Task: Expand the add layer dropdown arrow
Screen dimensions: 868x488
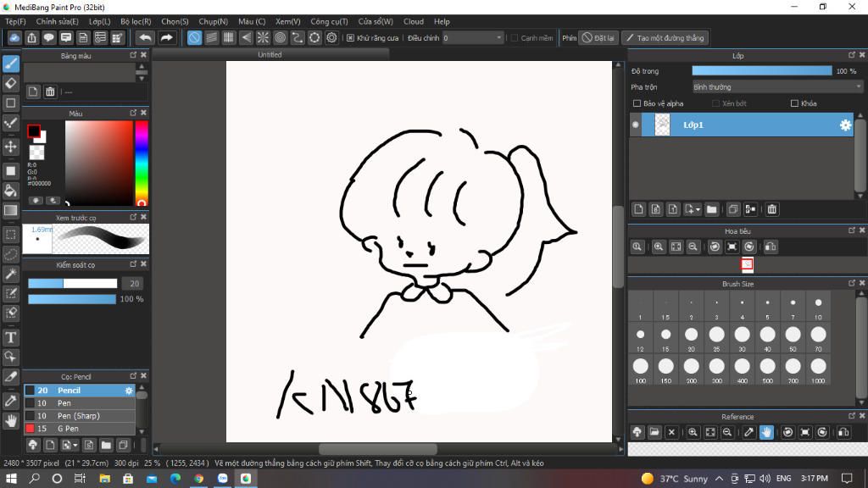Action: tap(698, 210)
